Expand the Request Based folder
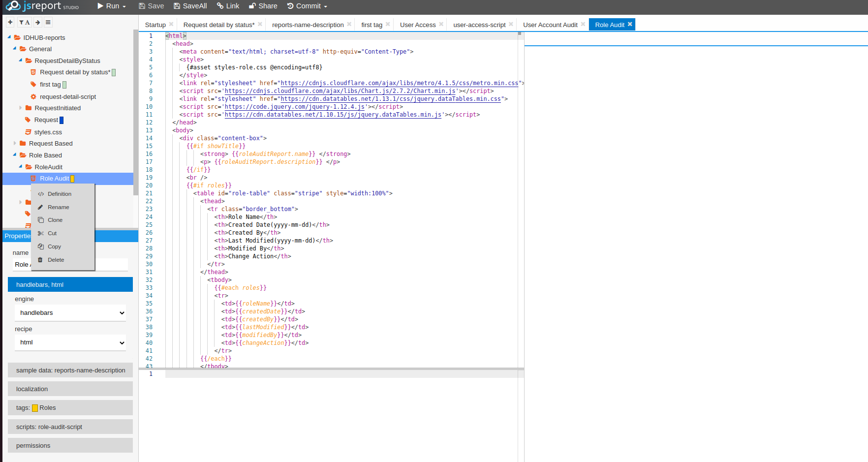 click(x=15, y=143)
